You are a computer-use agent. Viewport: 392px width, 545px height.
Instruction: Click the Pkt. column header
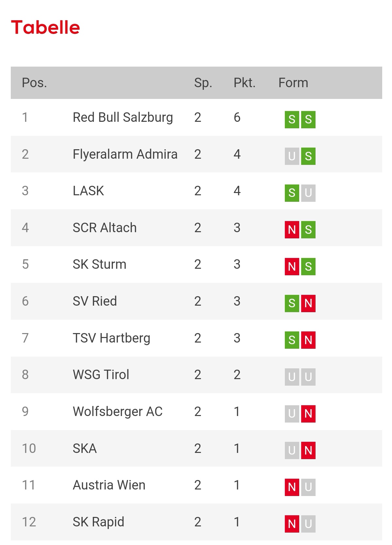point(245,83)
